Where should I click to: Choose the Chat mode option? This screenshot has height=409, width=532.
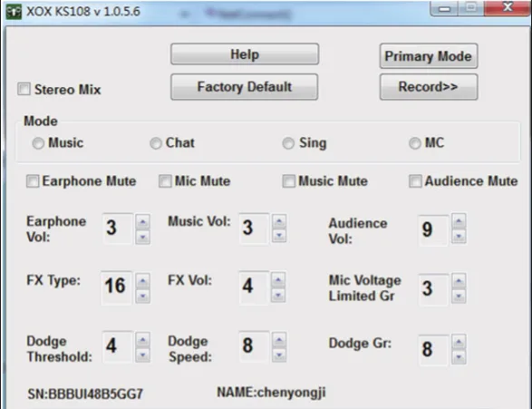click(156, 143)
